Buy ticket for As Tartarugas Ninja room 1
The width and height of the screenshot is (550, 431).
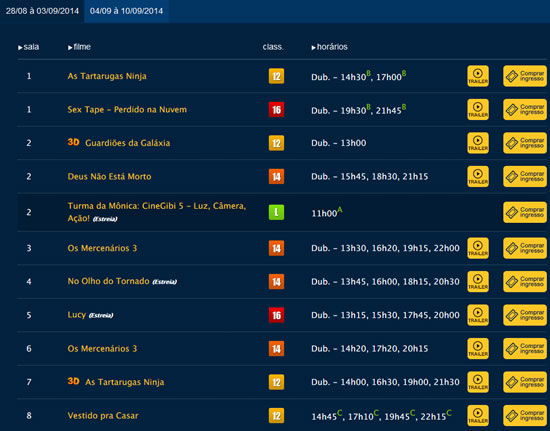tap(525, 76)
